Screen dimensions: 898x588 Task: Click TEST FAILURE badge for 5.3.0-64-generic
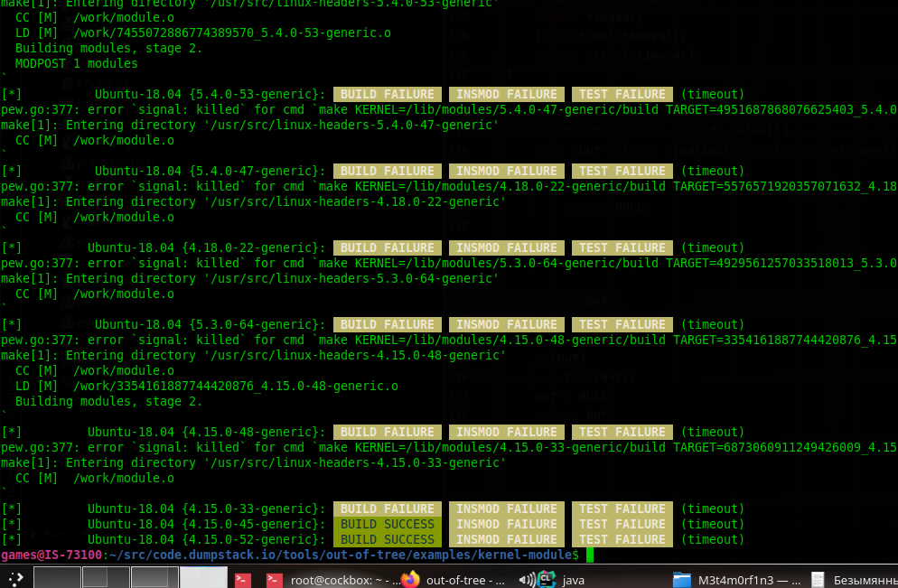point(622,324)
